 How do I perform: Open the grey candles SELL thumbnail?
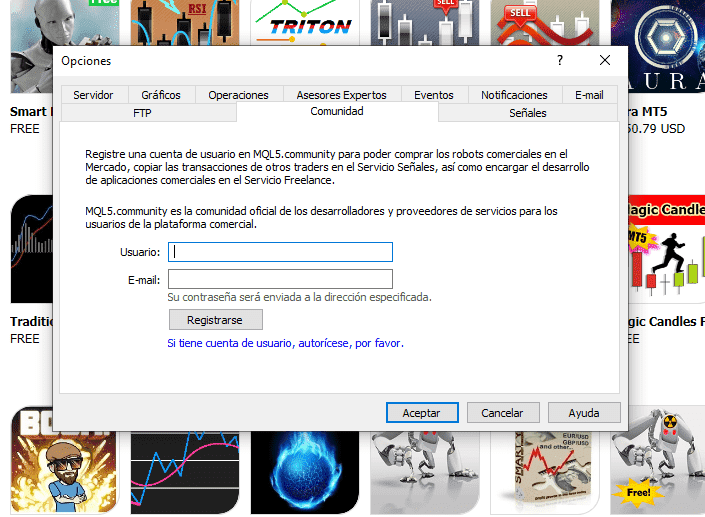[x=425, y=22]
